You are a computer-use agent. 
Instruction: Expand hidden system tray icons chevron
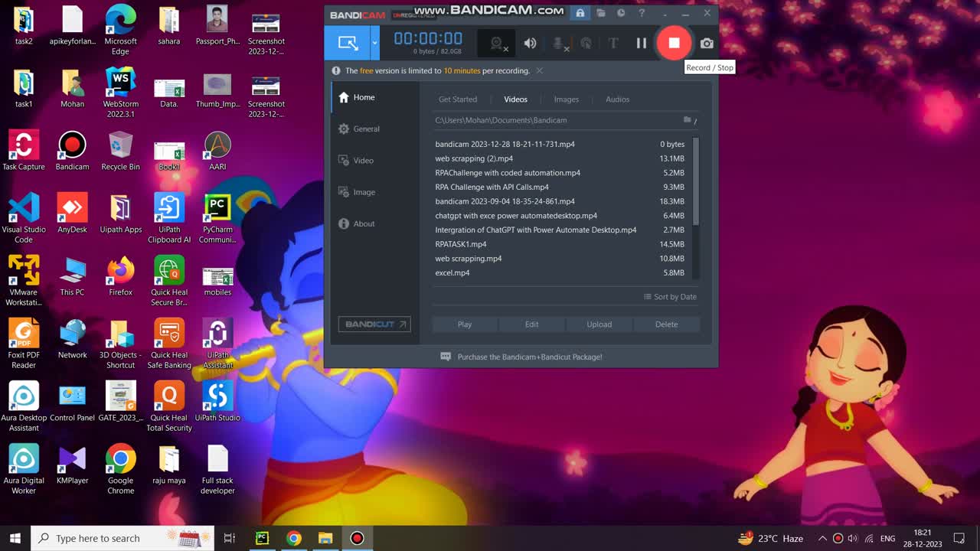point(822,538)
